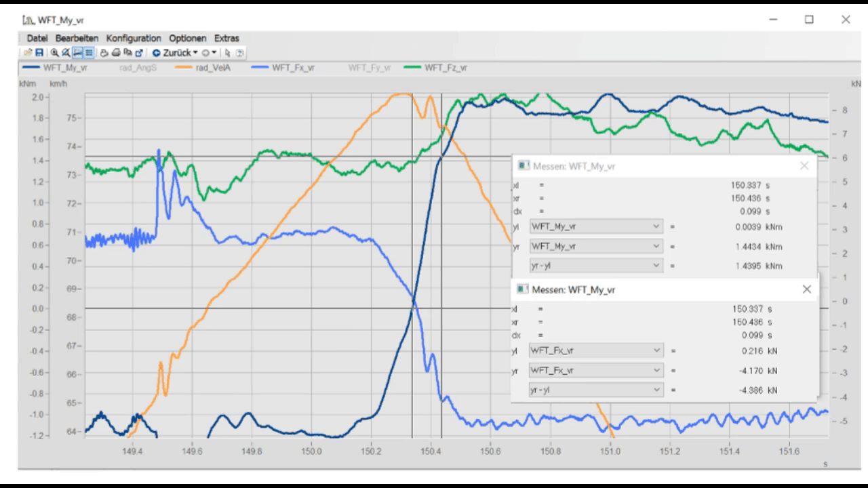
Task: Enable the greyed-out WFT_Fy_vr legend entry
Action: (x=369, y=68)
